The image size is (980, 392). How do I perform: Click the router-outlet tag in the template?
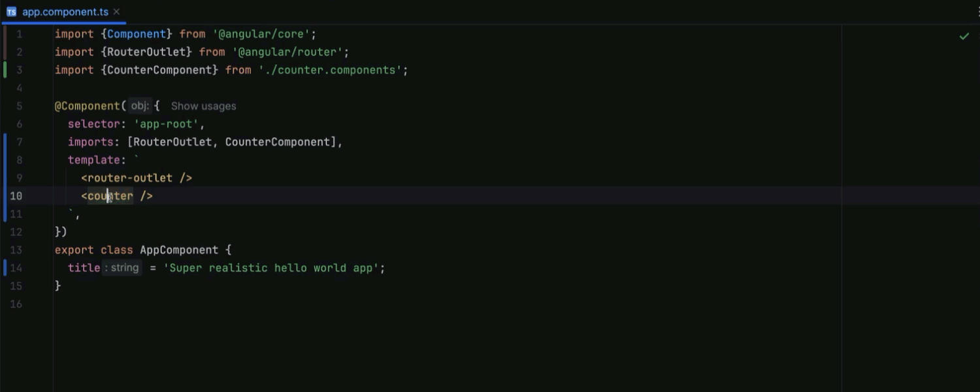[x=130, y=178]
